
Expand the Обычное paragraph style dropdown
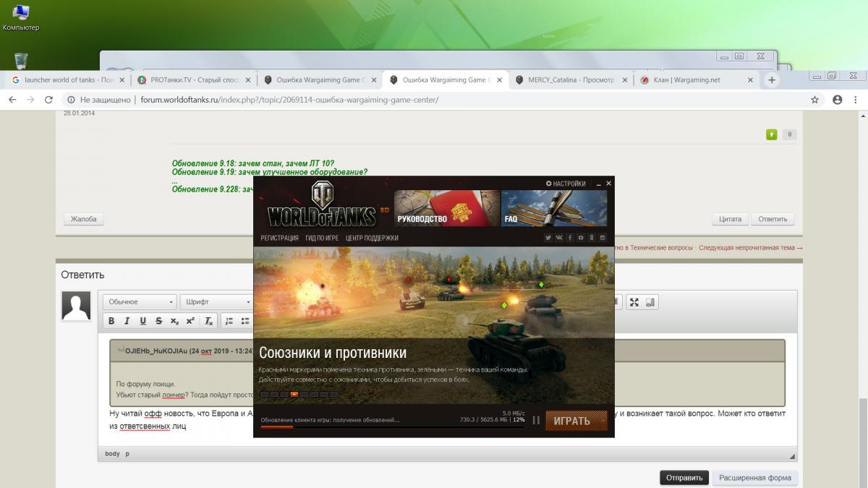click(x=140, y=302)
